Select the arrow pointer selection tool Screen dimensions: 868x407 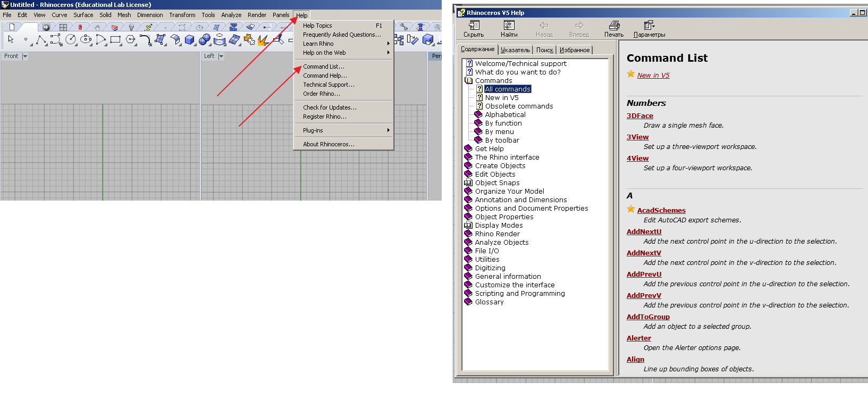[x=11, y=39]
